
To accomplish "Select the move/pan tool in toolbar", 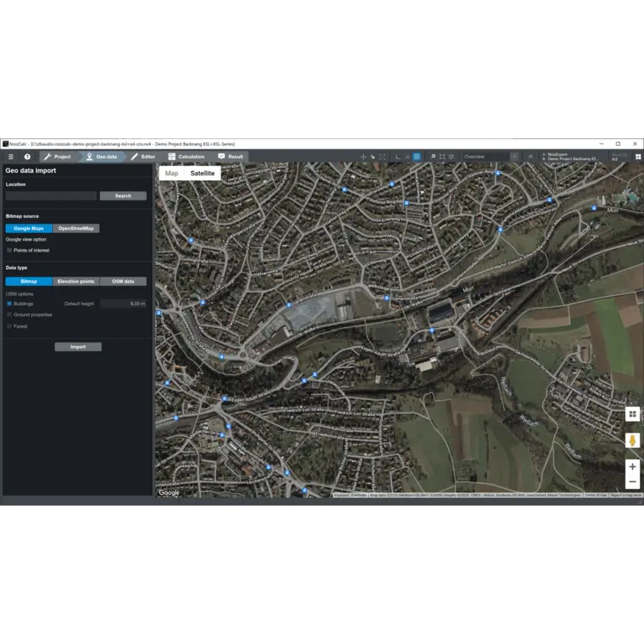I will (363, 157).
